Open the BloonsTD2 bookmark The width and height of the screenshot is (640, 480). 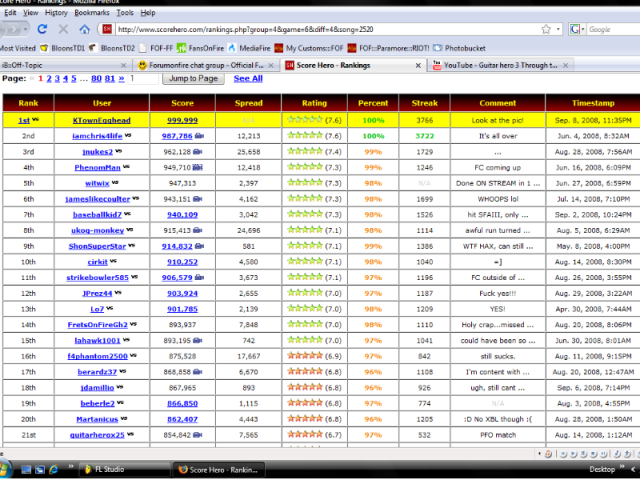click(x=113, y=48)
